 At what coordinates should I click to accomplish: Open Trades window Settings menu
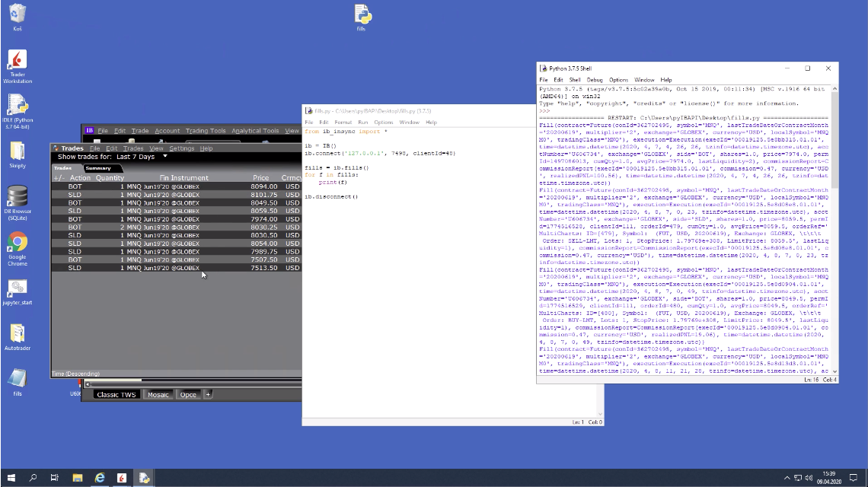tap(181, 148)
